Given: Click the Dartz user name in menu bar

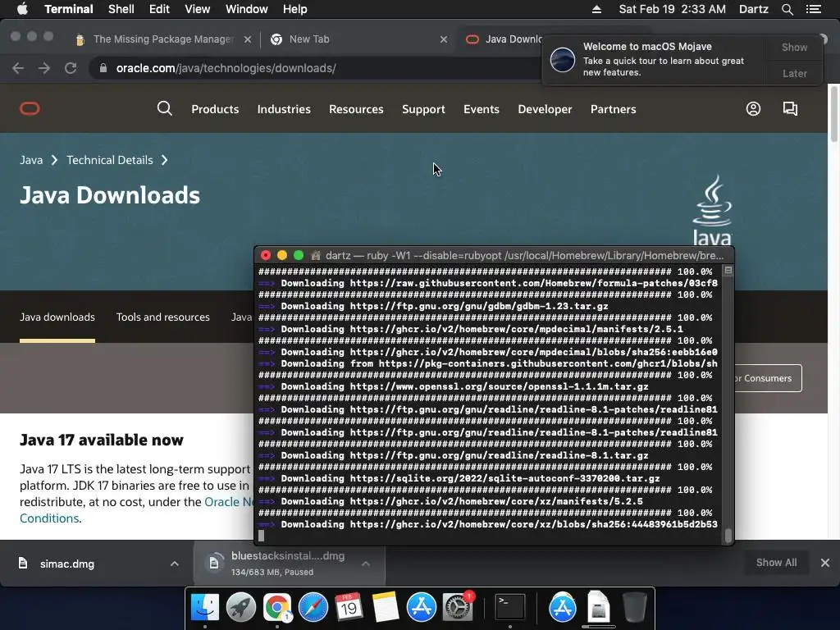Looking at the screenshot, I should (x=753, y=9).
